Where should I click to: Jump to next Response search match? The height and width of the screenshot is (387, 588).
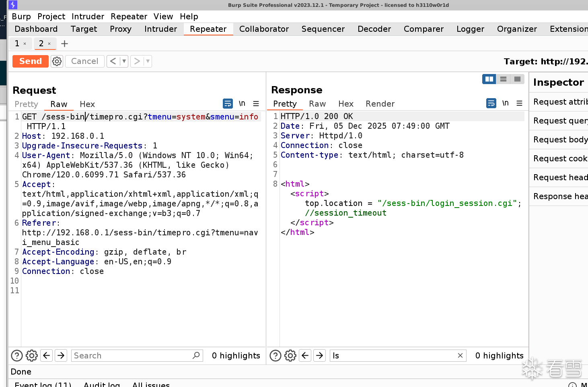coord(320,356)
